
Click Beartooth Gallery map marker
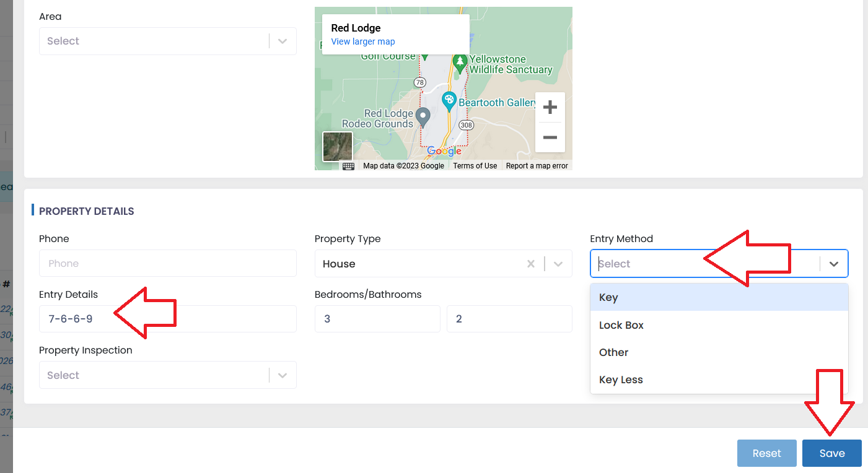[x=449, y=100]
